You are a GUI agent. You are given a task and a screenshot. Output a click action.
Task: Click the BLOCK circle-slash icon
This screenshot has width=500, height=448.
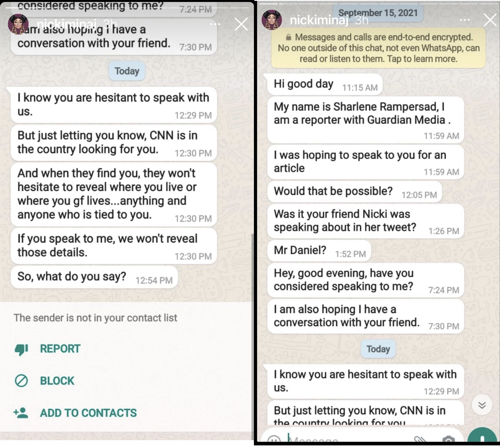click(21, 381)
